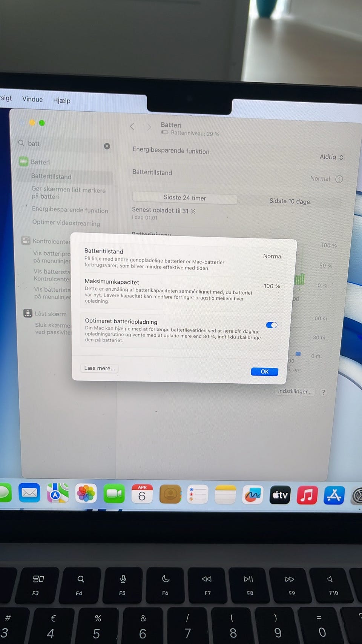The width and height of the screenshot is (362, 644).
Task: Select Gør skærmen lidt mørkere på batteri
Action: click(68, 193)
